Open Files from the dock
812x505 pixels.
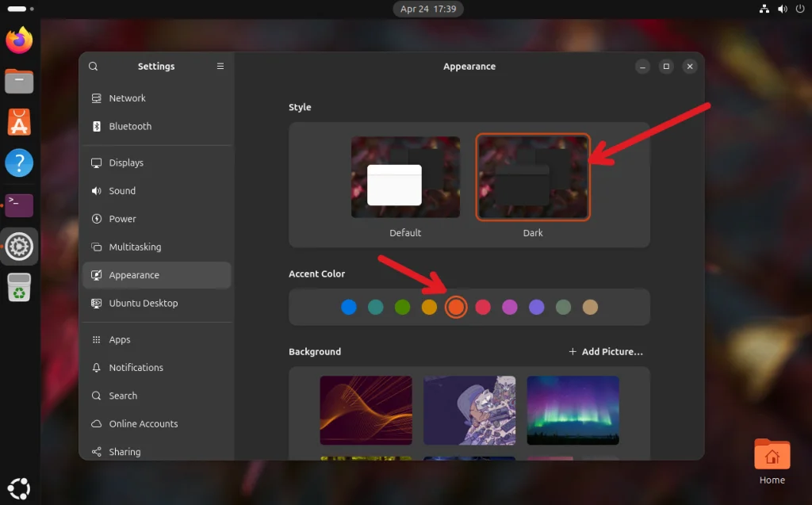(19, 82)
